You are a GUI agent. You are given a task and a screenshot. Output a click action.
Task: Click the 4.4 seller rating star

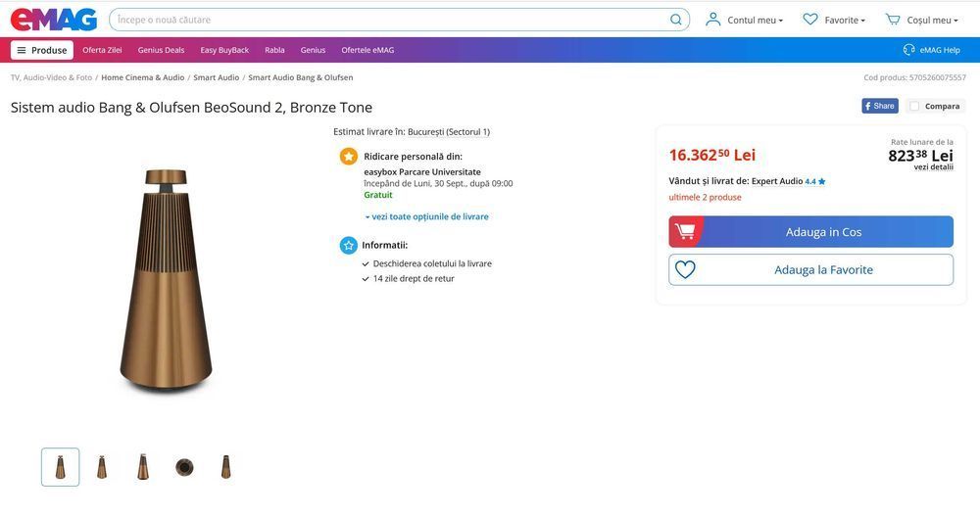822,181
